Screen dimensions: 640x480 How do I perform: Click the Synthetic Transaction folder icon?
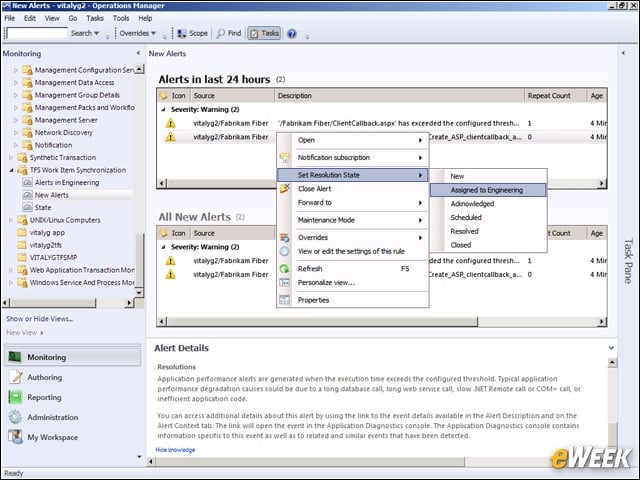click(22, 158)
